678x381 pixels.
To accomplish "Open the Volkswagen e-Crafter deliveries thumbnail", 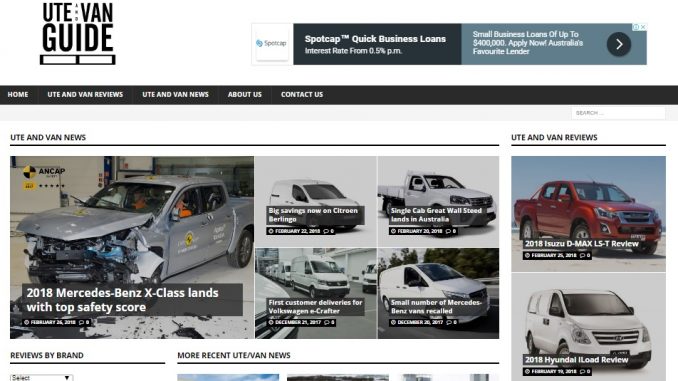I will [x=316, y=293].
